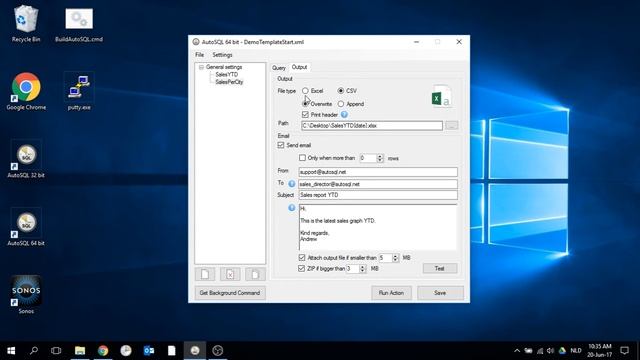This screenshot has height=360, width=640.
Task: Select the BuildAutoSQL.cmd desktop file
Action: pos(79,24)
